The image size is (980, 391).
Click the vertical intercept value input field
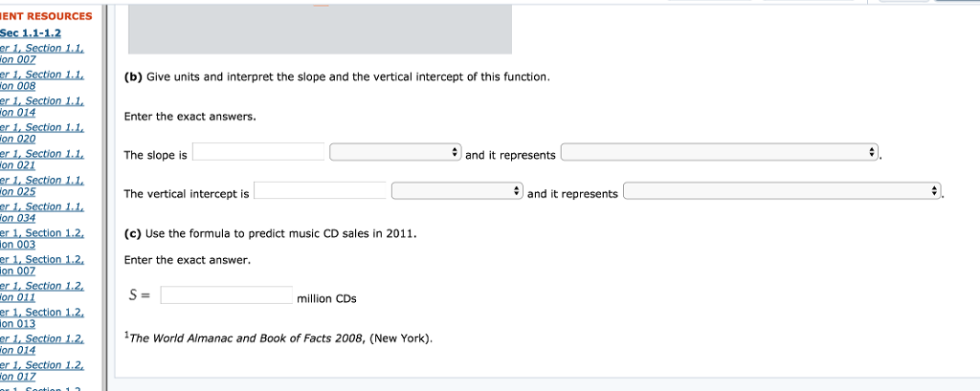tap(320, 192)
